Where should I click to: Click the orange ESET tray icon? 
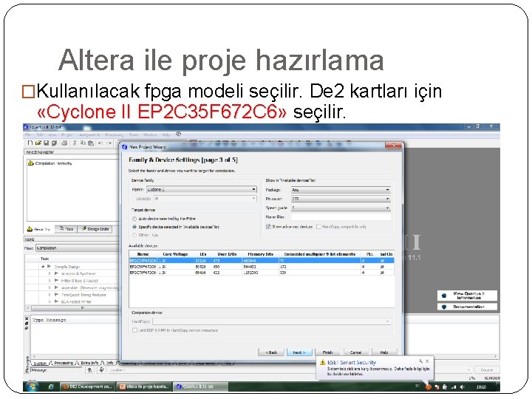[x=428, y=386]
